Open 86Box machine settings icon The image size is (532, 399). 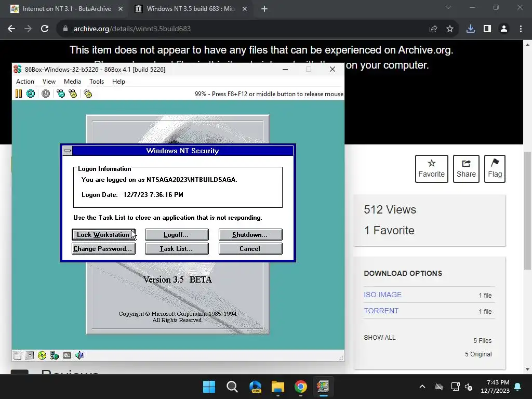(88, 94)
